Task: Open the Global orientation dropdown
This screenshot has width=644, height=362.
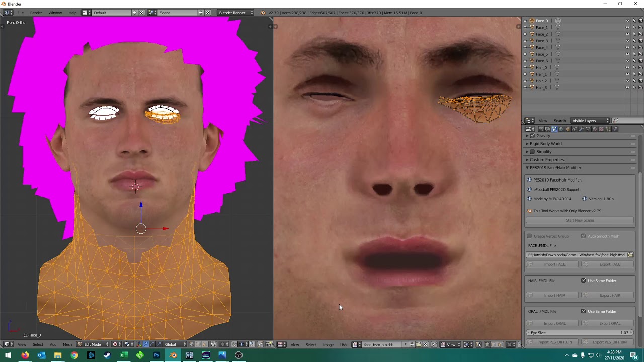Action: (x=175, y=344)
